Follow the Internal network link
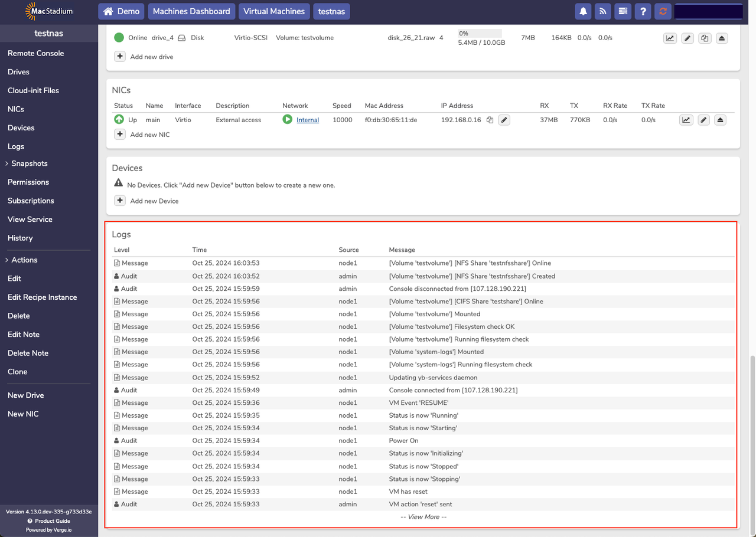This screenshot has height=537, width=756. (308, 120)
